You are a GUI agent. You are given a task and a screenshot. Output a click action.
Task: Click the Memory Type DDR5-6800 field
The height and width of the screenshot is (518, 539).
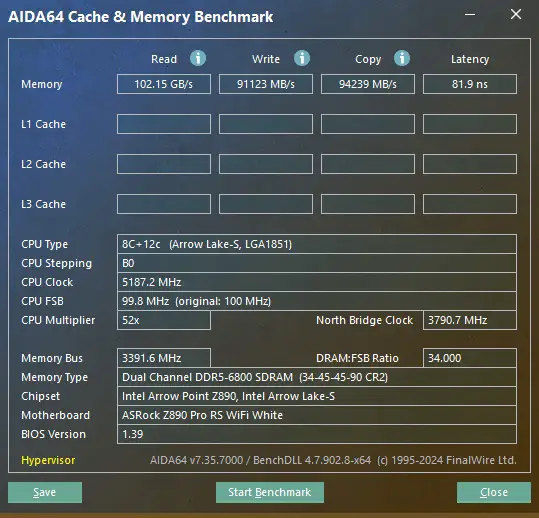coord(317,377)
